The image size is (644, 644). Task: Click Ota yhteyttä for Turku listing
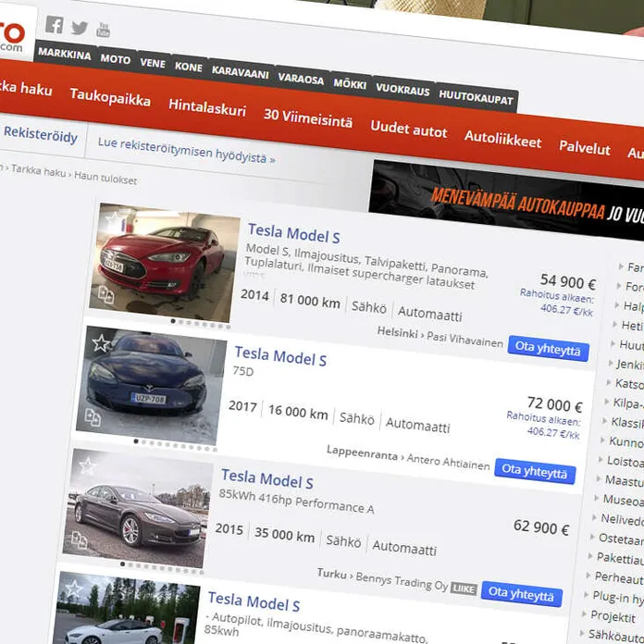click(521, 593)
